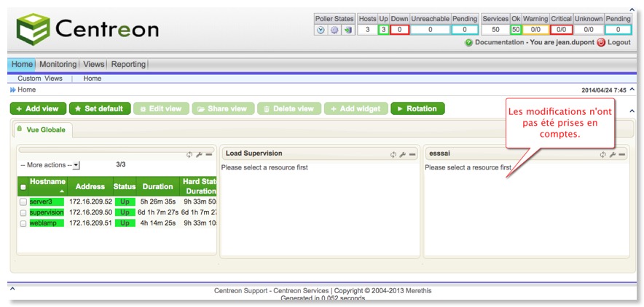Click wrench icon on esssai widget

[x=613, y=154]
